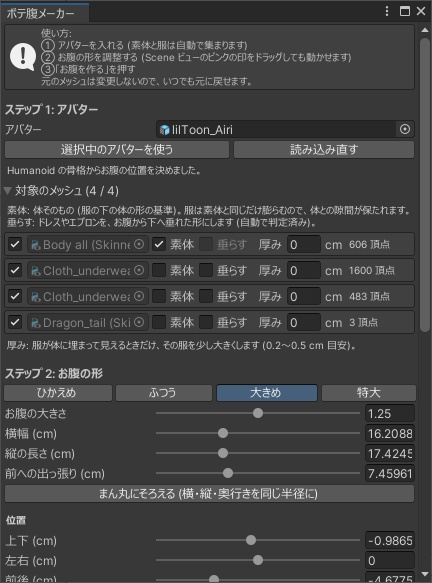This screenshot has width=432, height=583.
Task: Click the 左右 (cm) slider handle
Action: point(258,560)
